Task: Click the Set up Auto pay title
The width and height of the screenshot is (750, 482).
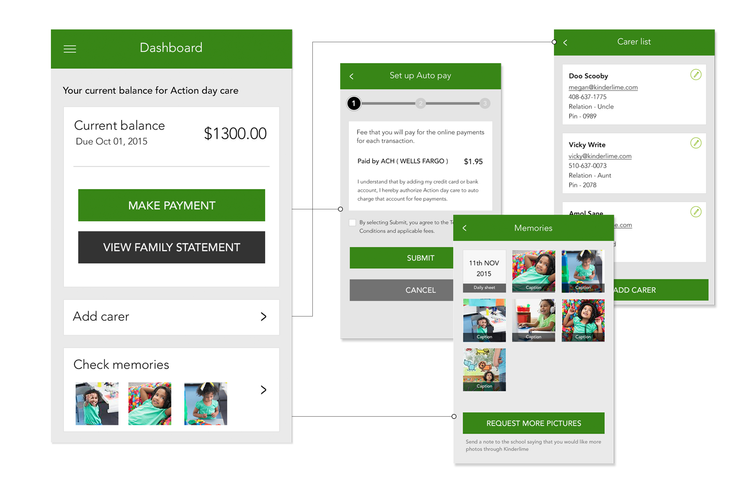Action: [420, 76]
